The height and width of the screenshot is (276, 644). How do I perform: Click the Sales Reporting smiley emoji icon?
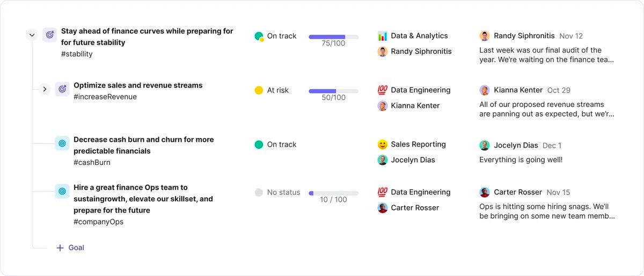(x=383, y=144)
